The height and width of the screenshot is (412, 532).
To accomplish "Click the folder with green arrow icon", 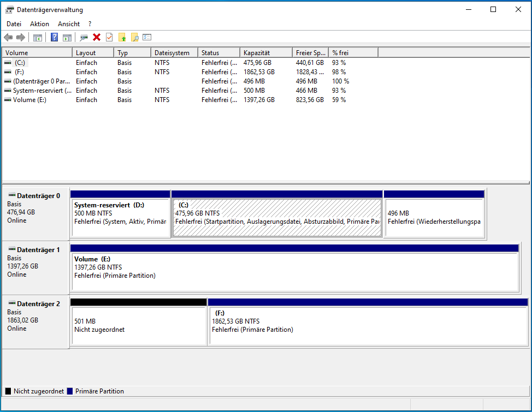I will click(x=122, y=37).
